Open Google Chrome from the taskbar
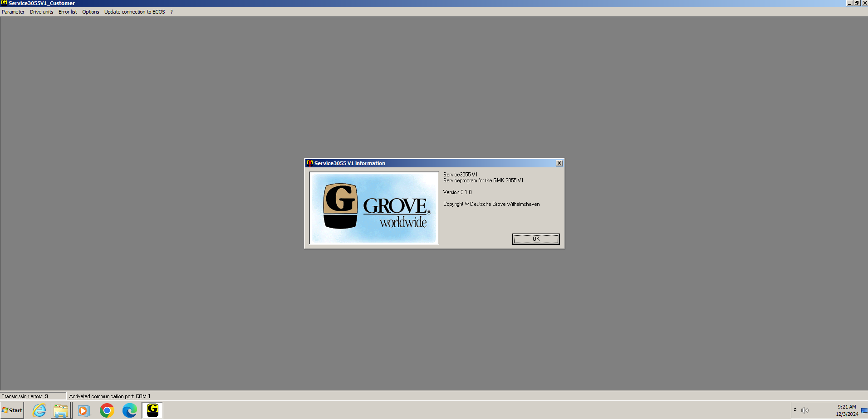 [107, 410]
